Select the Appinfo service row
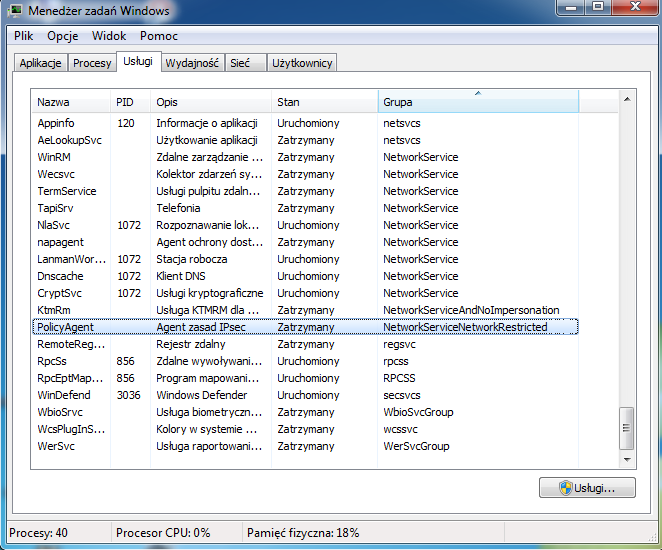The height and width of the screenshot is (550, 662). point(305,123)
